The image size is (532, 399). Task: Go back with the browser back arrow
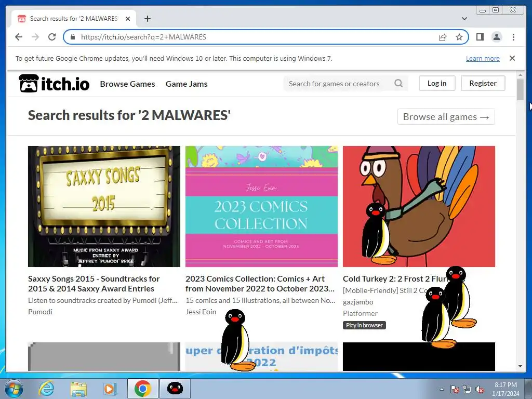tap(19, 37)
